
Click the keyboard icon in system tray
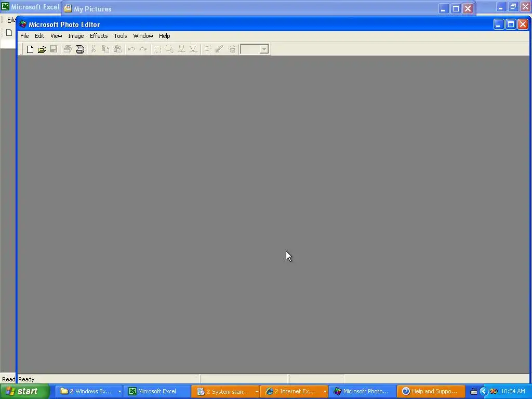tap(474, 392)
